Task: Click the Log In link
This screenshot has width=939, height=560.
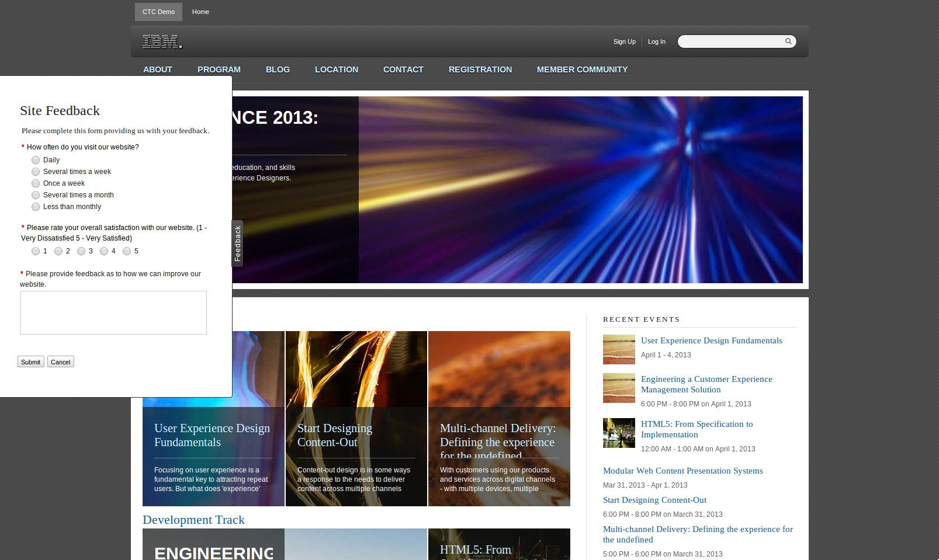Action: [x=656, y=41]
